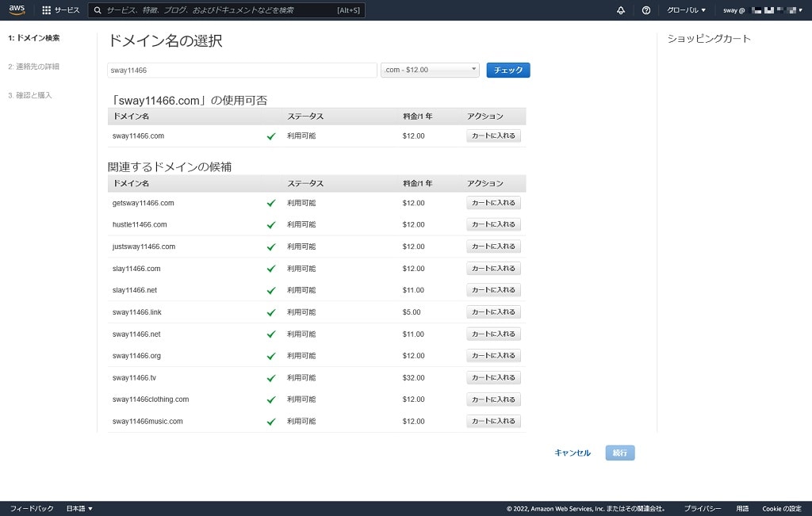The width and height of the screenshot is (812, 516).
Task: Click the sway11466.link domain name
Action: [137, 312]
